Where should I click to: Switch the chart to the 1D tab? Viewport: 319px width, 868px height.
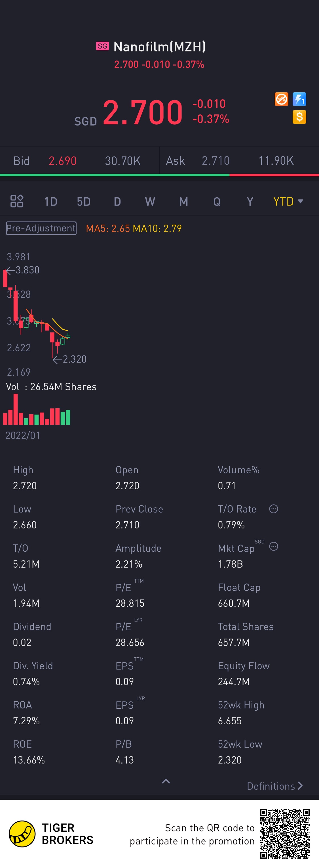coord(50,202)
